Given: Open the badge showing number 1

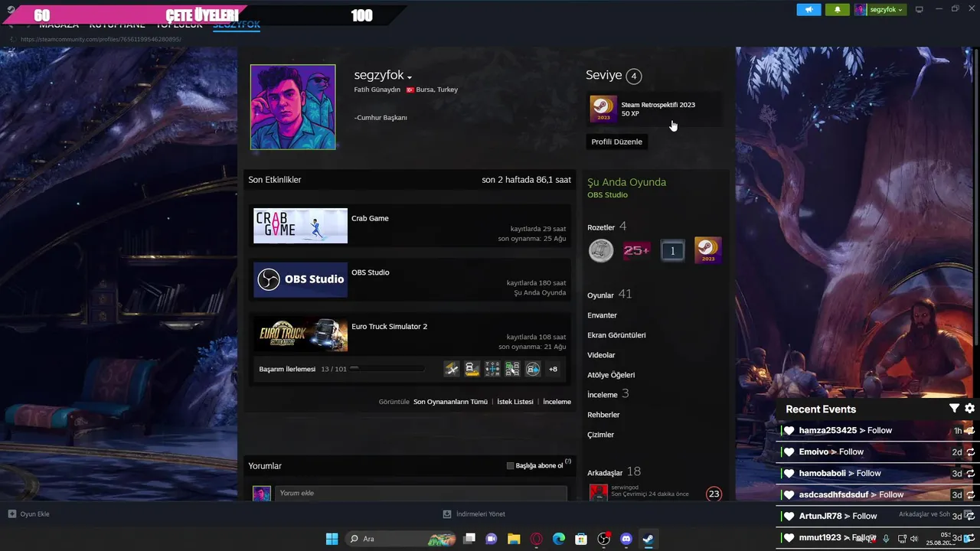Looking at the screenshot, I should pyautogui.click(x=672, y=250).
